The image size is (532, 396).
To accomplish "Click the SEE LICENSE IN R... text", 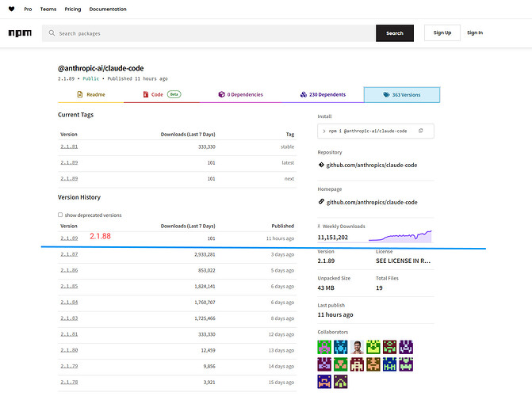I will (403, 261).
